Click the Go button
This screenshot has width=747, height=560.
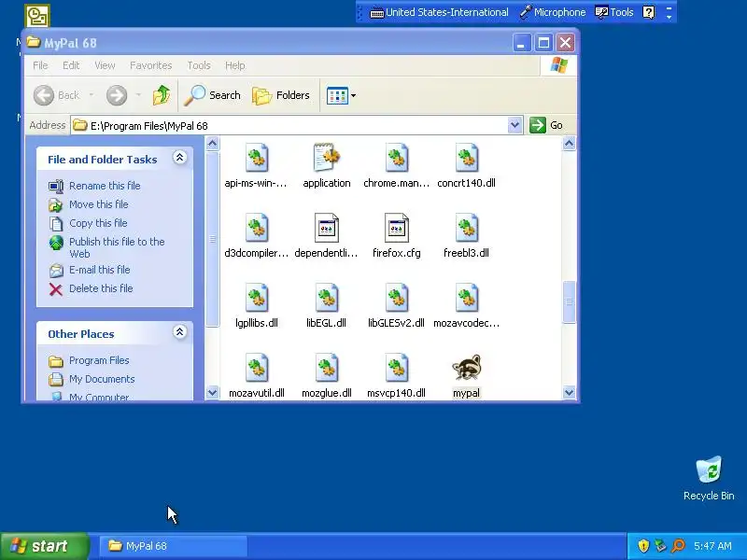(x=546, y=125)
